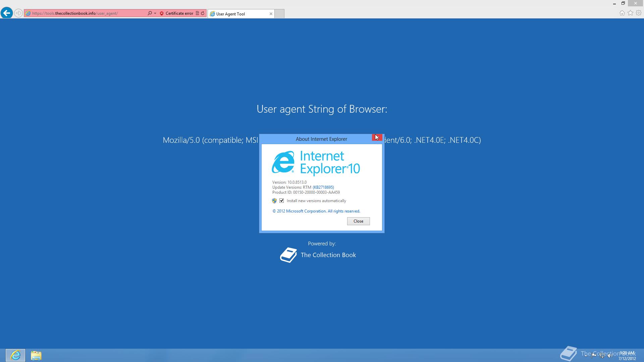Click the page favicon in address bar
Screen dimensions: 644x362
click(x=29, y=13)
